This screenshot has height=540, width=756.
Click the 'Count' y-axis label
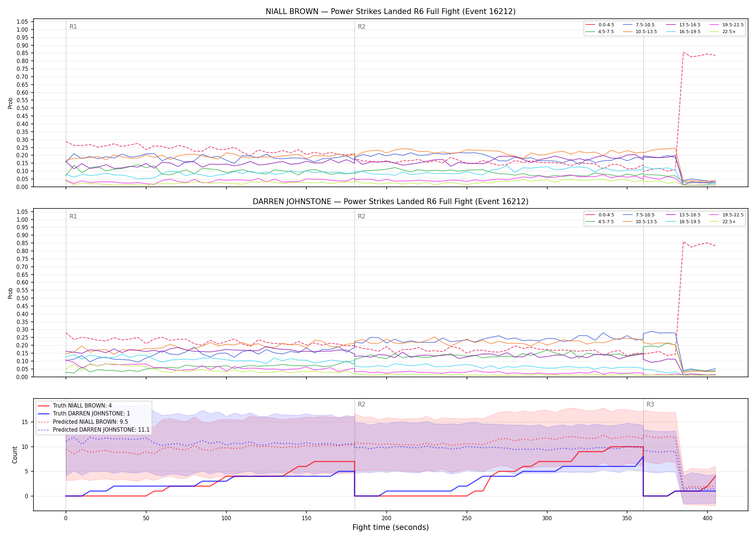(x=15, y=455)
